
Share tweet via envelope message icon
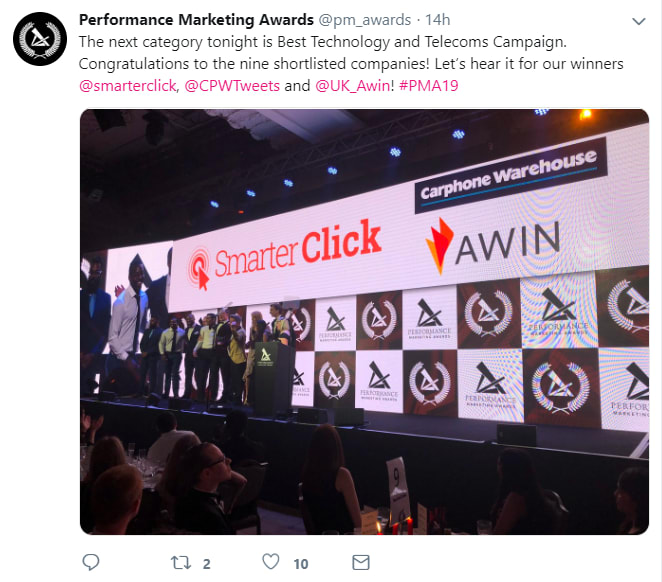coord(361,563)
